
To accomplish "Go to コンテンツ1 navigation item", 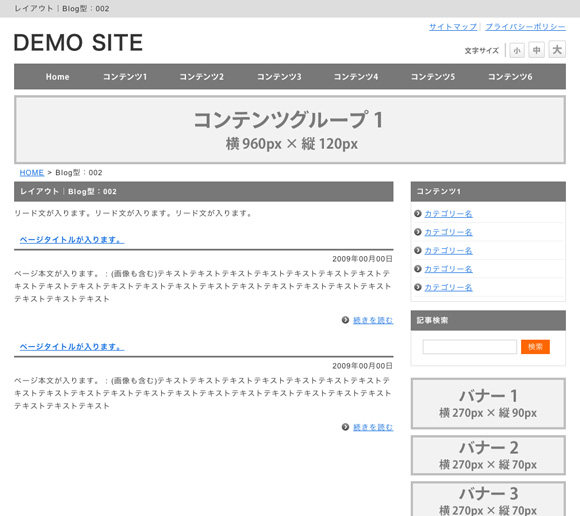I will click(x=125, y=77).
